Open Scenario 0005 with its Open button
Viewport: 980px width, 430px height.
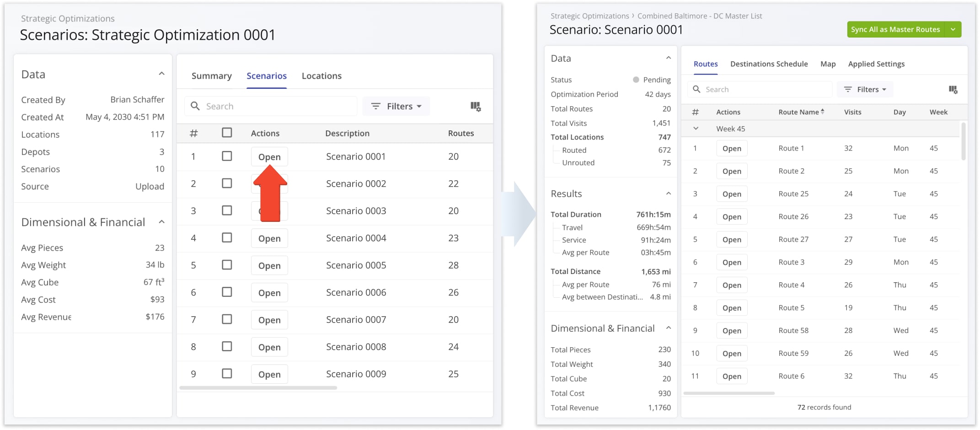(x=269, y=265)
